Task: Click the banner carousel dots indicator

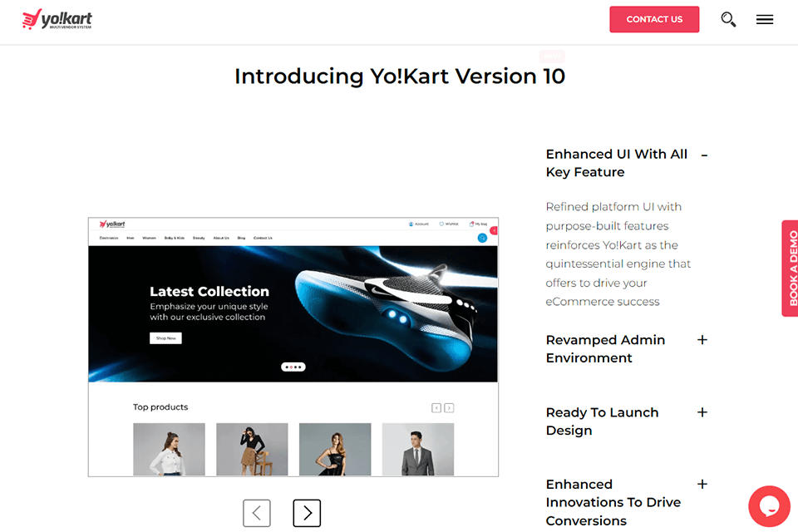Action: [293, 367]
